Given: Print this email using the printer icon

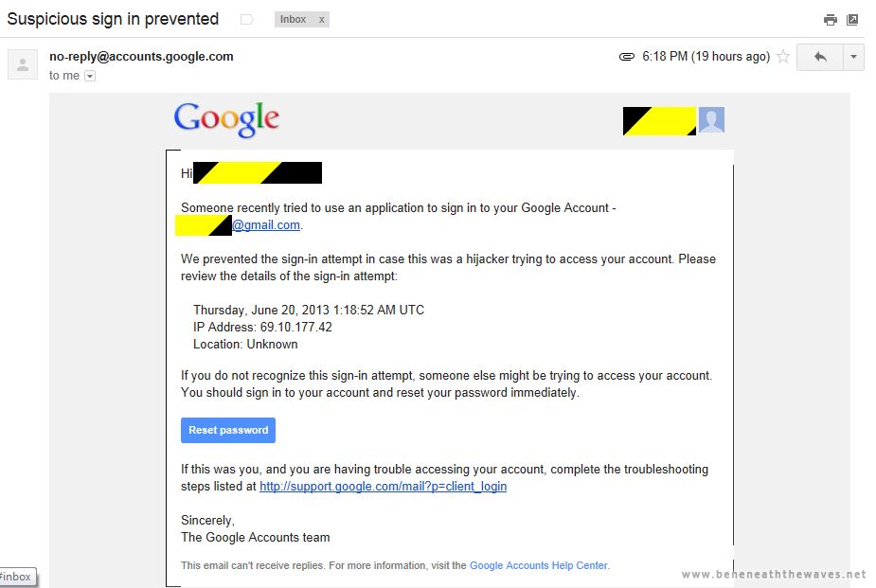Looking at the screenshot, I should click(x=831, y=20).
